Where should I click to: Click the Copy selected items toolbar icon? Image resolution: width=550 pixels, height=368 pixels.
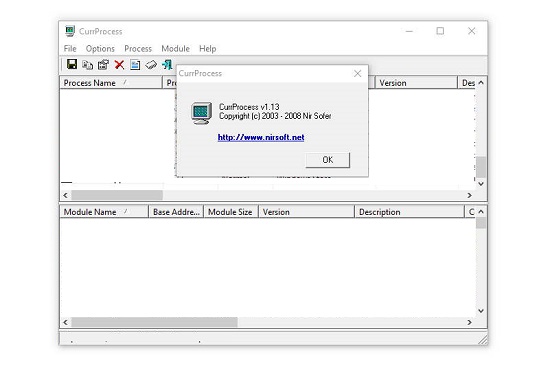(87, 65)
